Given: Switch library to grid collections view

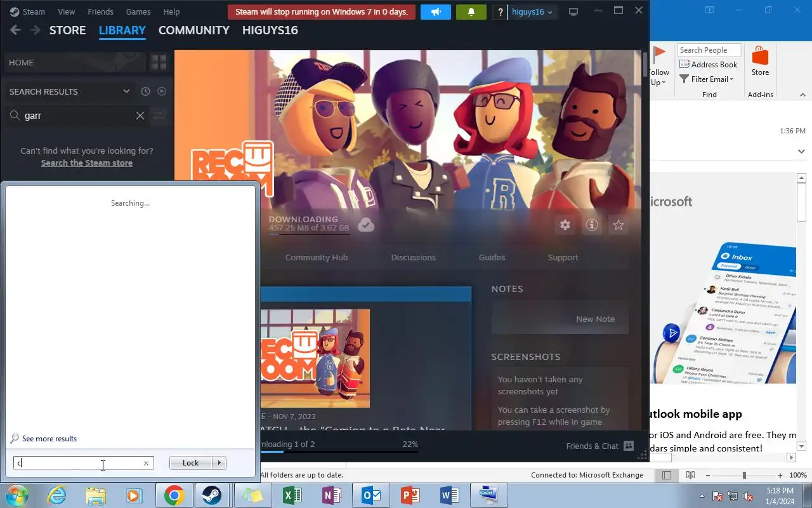Looking at the screenshot, I should (x=158, y=62).
